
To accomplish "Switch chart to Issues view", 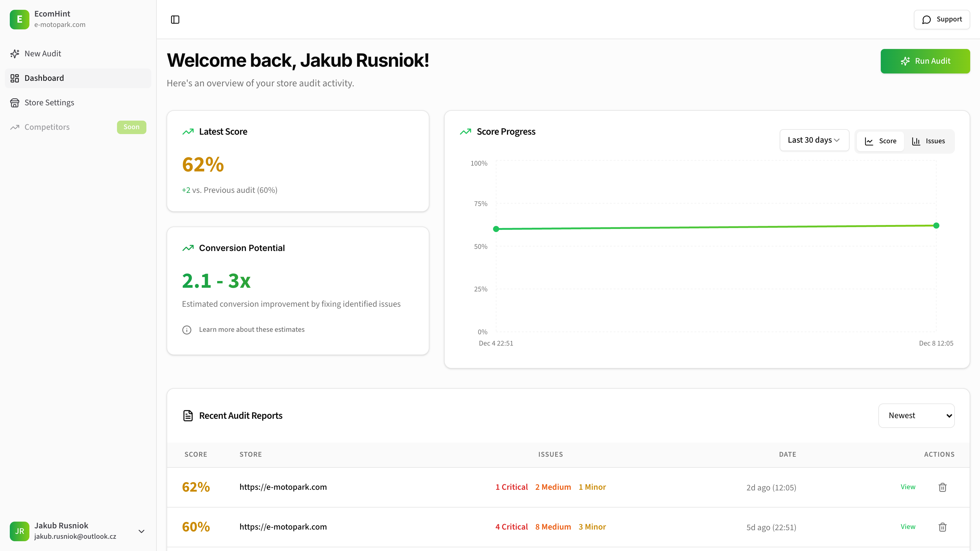I will [x=929, y=141].
